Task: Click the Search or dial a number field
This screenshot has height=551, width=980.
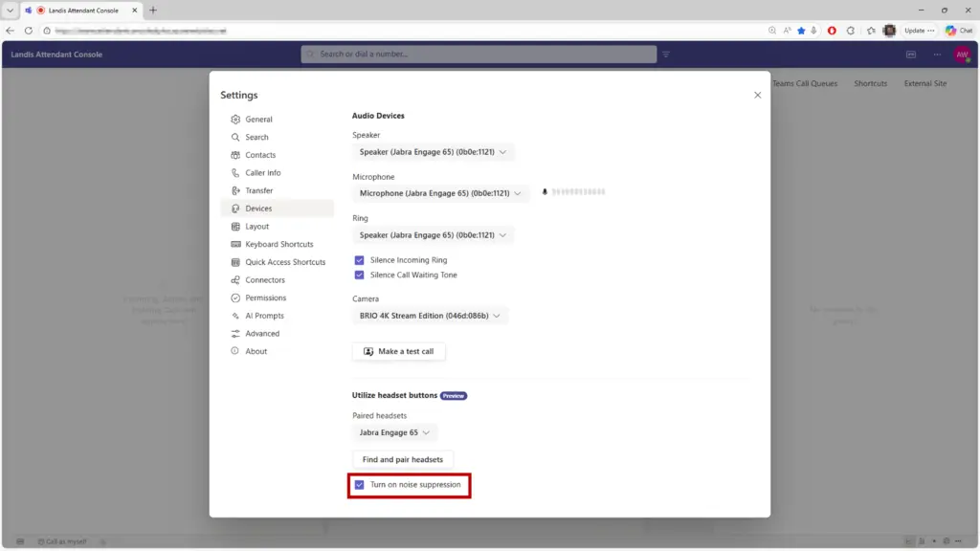Action: click(x=479, y=55)
